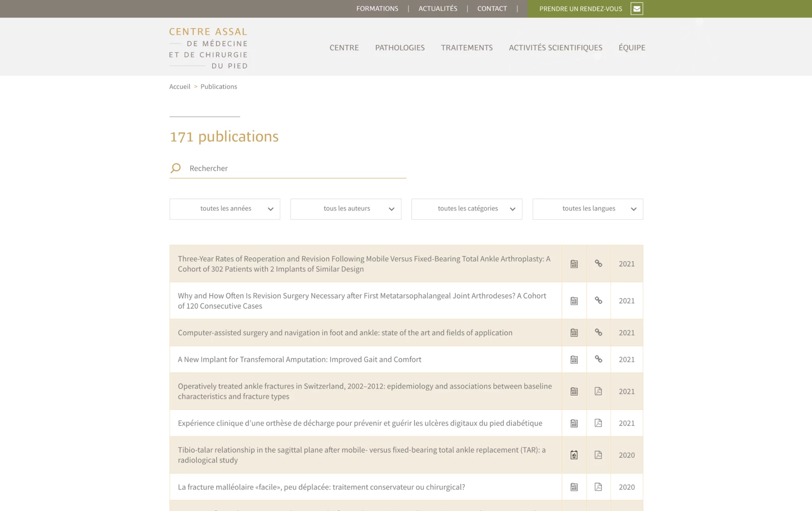812x511 pixels.
Task: Click the magnifying glass search icon
Action: click(x=175, y=168)
